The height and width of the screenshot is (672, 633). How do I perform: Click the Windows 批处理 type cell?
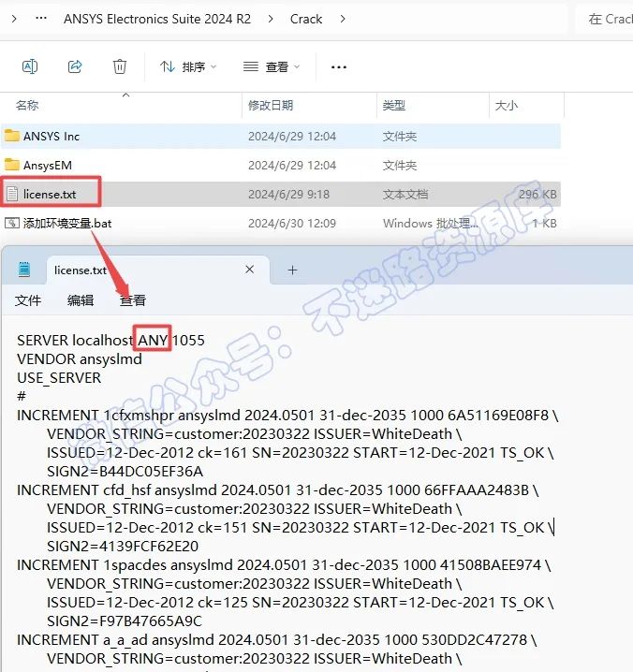pos(430,223)
